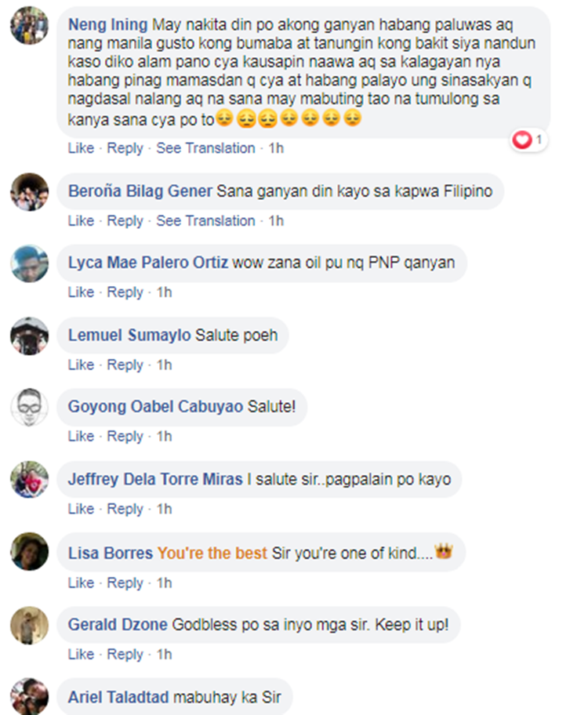
Task: Like Goyong Oabel Cabuyao's Salute comment
Action: click(x=81, y=437)
